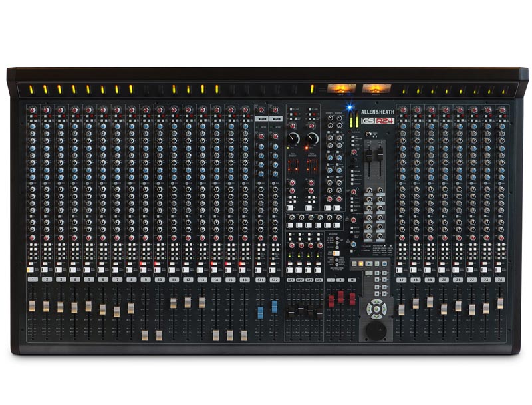532x405 pixels.
Task: Grab the red M master fader
Action: pos(352,299)
